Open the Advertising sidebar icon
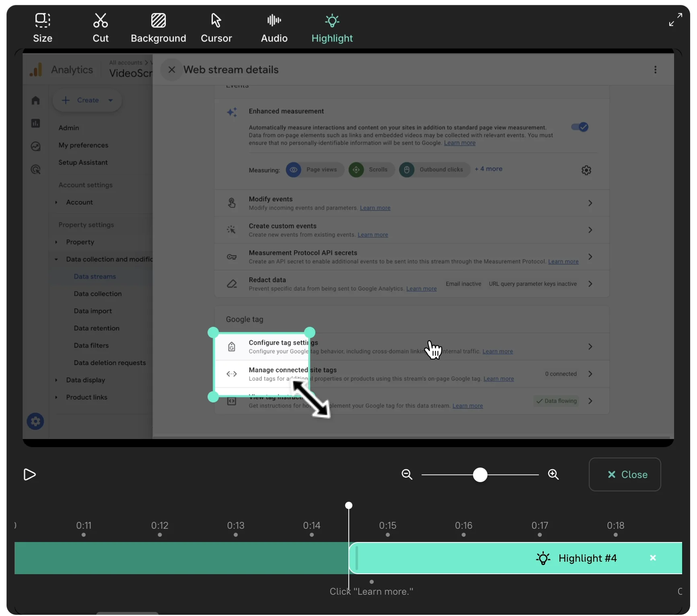The width and height of the screenshot is (697, 616). [36, 170]
